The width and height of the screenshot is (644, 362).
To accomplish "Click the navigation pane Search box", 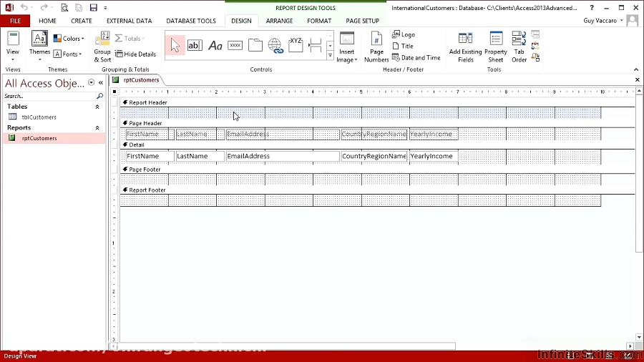I will [49, 96].
